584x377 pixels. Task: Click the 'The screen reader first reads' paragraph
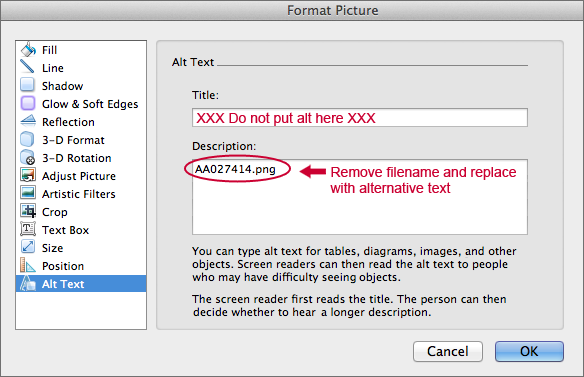point(349,305)
